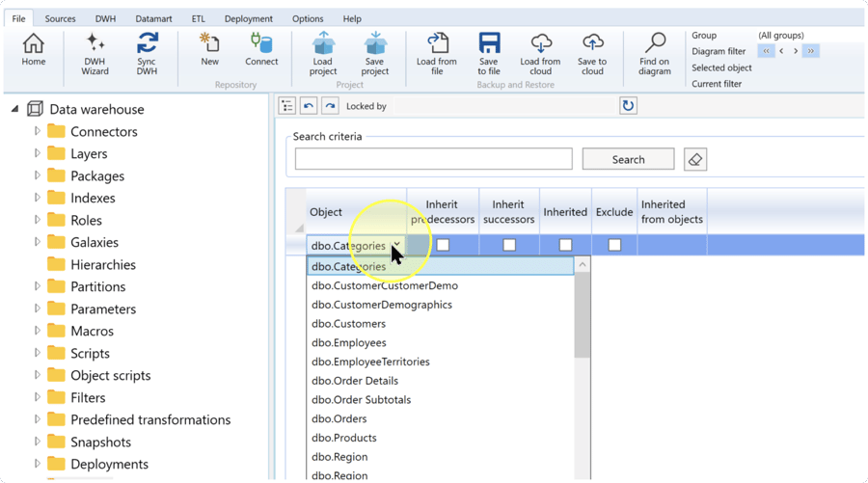868x483 pixels.
Task: Toggle the Inherited checkbox
Action: (565, 245)
